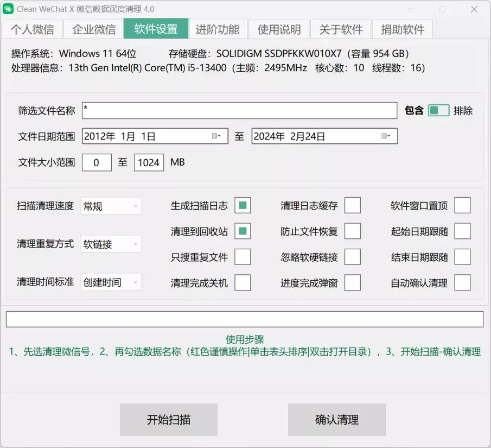This screenshot has height=448, width=491.
Task: Click the 筛选文件名称 filter text field
Action: tap(240, 110)
